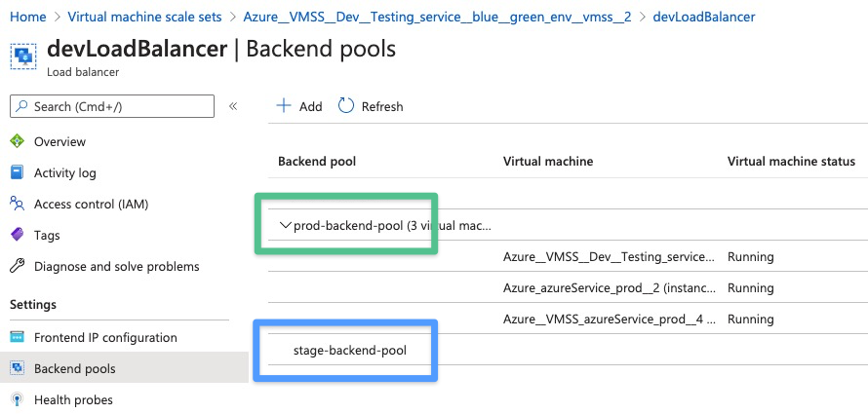The width and height of the screenshot is (868, 414).
Task: Collapse prod-backend-pool chevron
Action: (286, 225)
